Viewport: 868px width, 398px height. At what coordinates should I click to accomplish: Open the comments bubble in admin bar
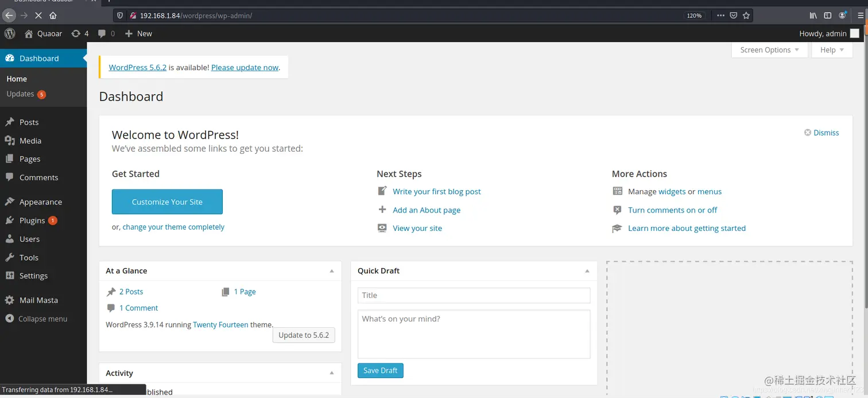(x=106, y=33)
